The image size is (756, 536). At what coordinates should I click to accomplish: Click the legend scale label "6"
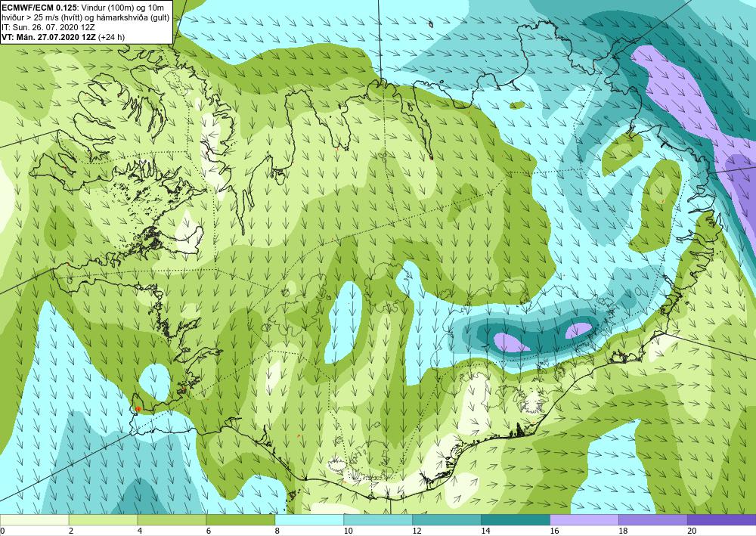tap(209, 531)
